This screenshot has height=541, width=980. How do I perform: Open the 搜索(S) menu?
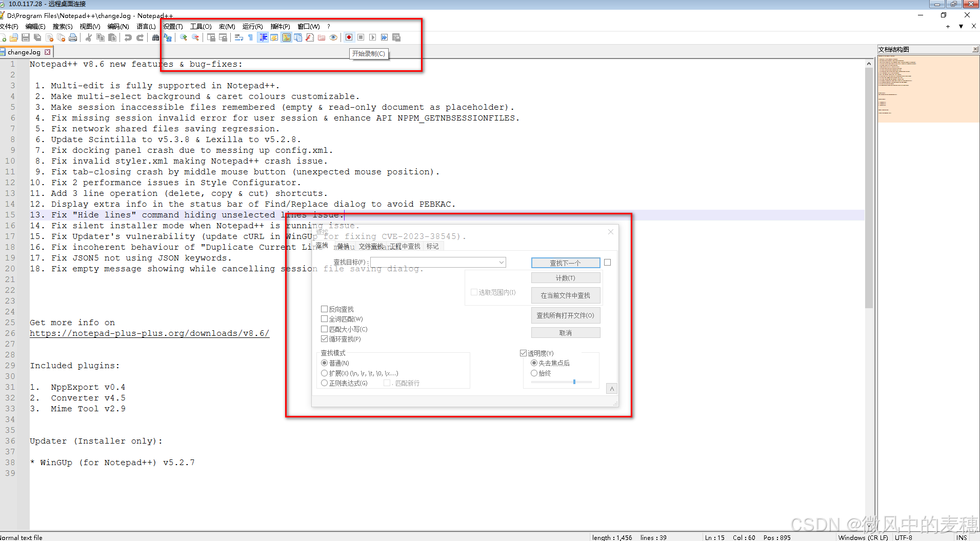[x=63, y=27]
